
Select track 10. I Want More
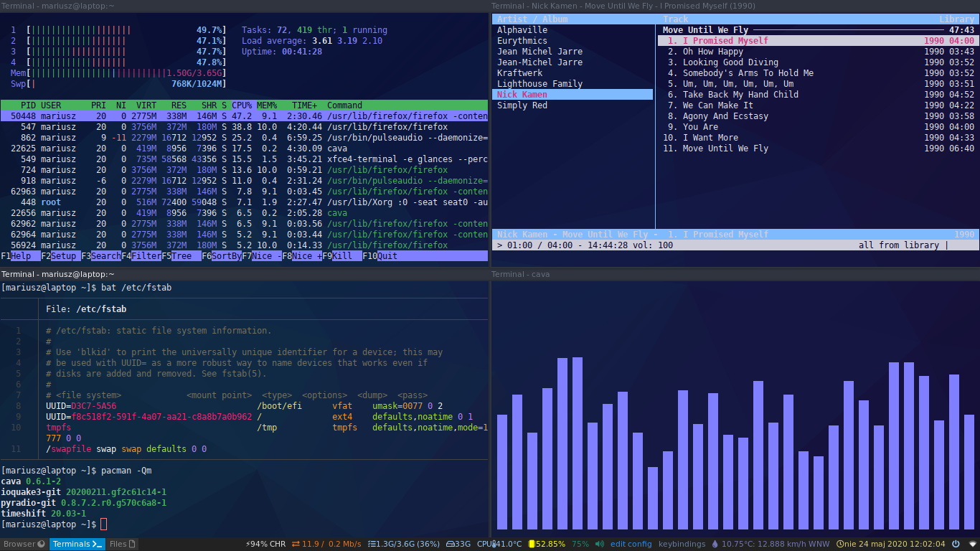[818, 138]
